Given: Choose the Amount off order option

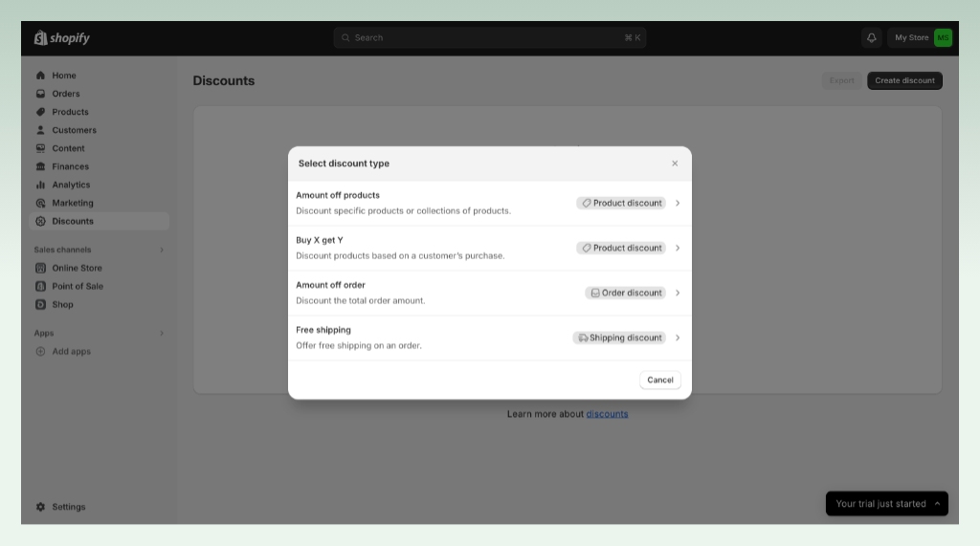Looking at the screenshot, I should (490, 293).
